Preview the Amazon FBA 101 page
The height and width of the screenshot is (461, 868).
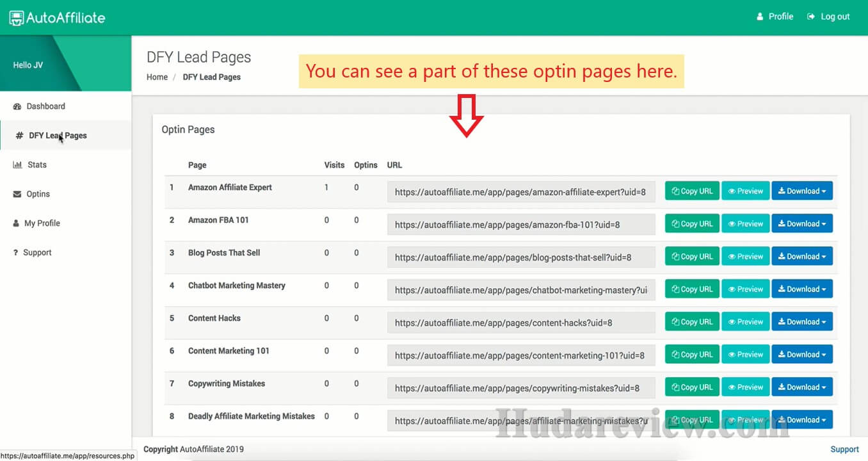746,223
